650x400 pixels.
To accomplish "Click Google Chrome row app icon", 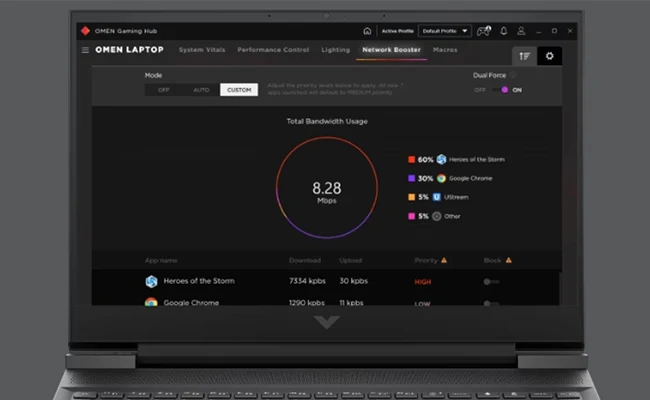I will [151, 302].
